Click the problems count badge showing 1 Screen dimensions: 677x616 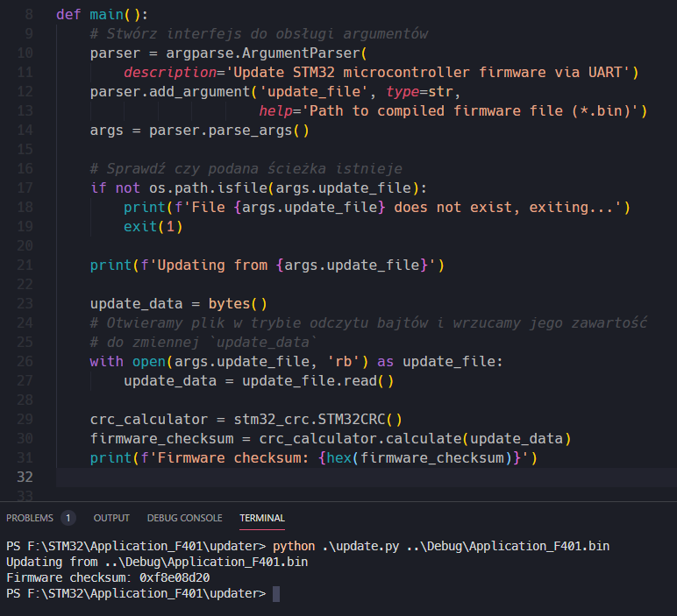click(x=68, y=518)
